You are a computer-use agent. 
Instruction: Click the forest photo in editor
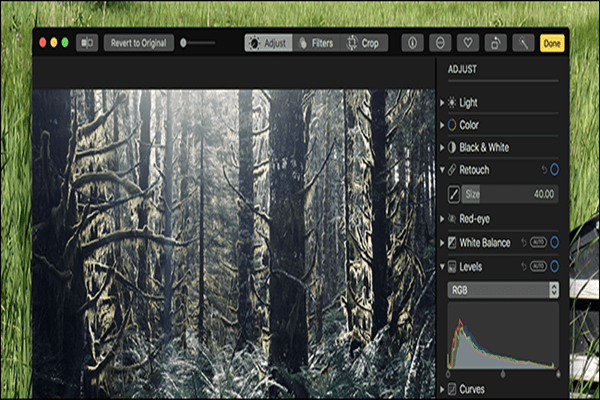click(234, 244)
